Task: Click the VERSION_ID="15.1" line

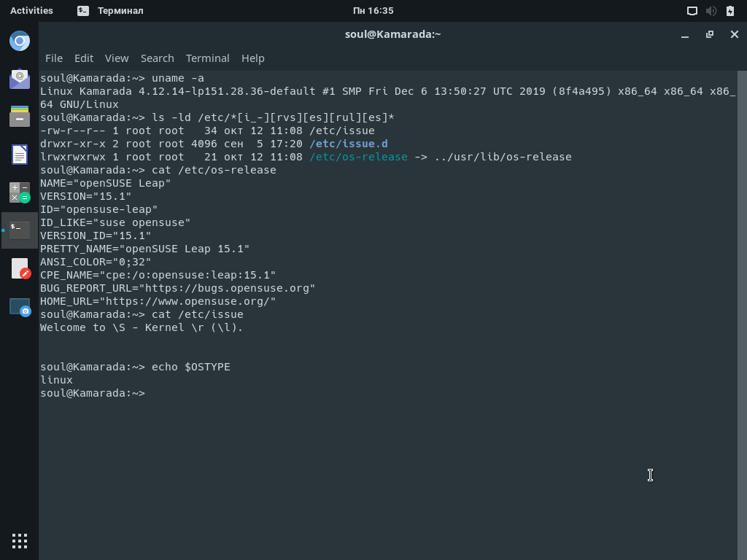Action: (x=96, y=236)
